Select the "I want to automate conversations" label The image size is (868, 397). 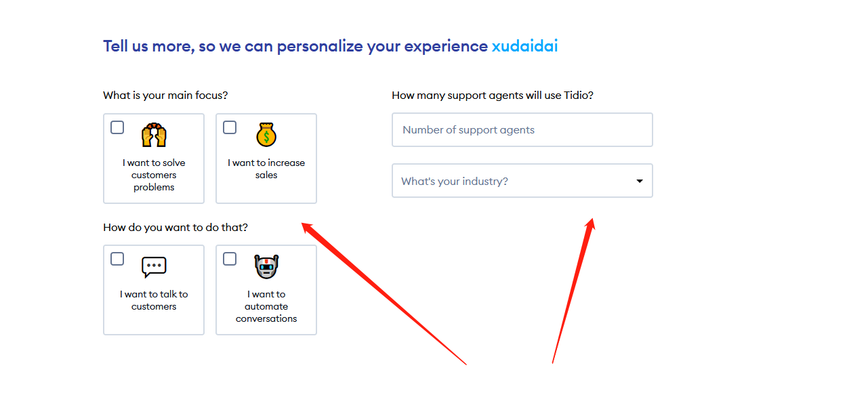pos(266,306)
